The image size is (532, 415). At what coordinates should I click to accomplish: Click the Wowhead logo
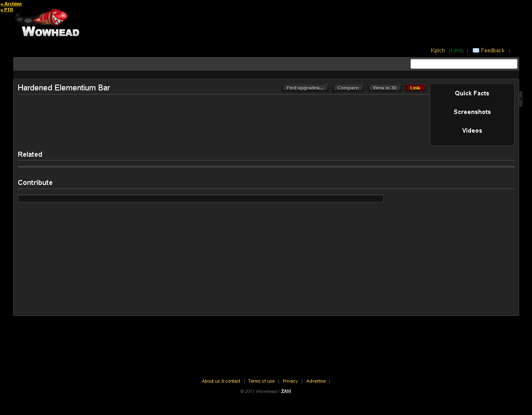48,24
